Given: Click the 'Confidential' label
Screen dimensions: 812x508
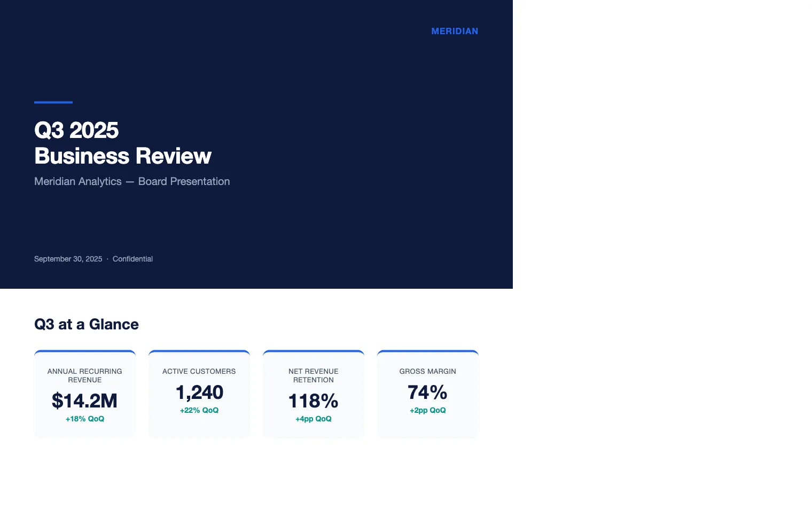Looking at the screenshot, I should pyautogui.click(x=132, y=259).
